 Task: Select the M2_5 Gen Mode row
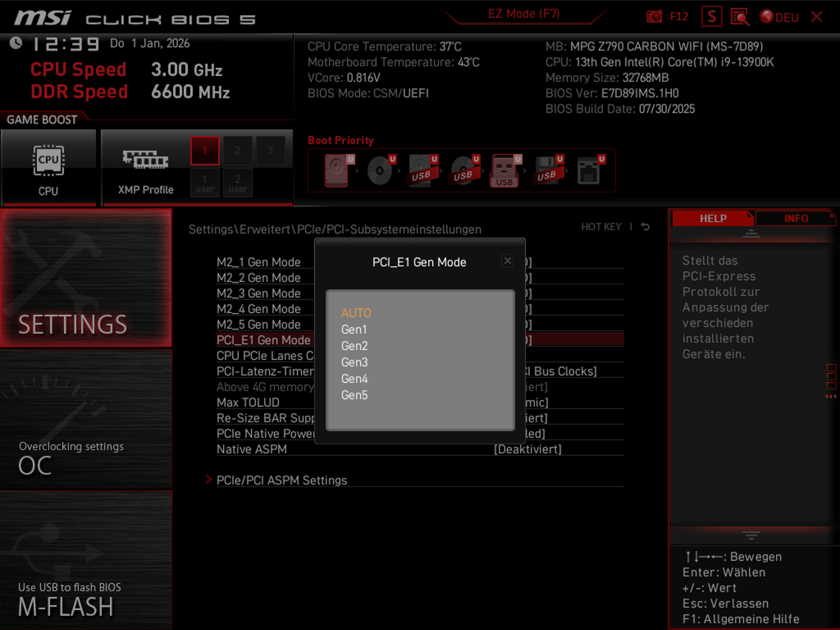point(420,325)
